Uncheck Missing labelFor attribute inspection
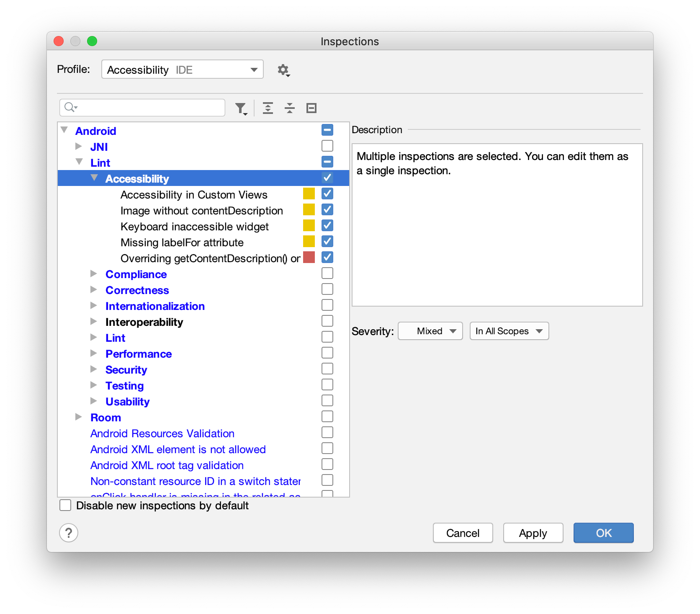The width and height of the screenshot is (700, 614). click(327, 241)
